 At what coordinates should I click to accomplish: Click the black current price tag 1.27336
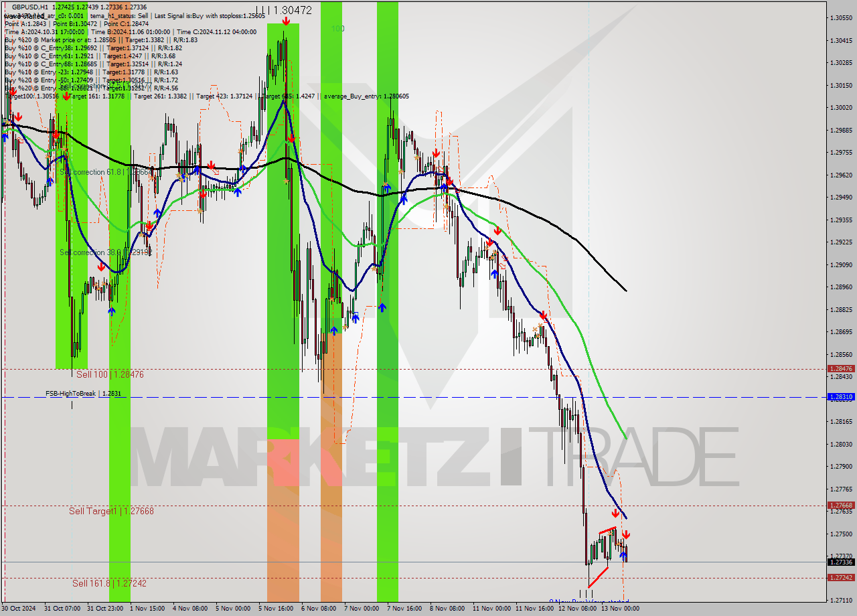(x=841, y=562)
